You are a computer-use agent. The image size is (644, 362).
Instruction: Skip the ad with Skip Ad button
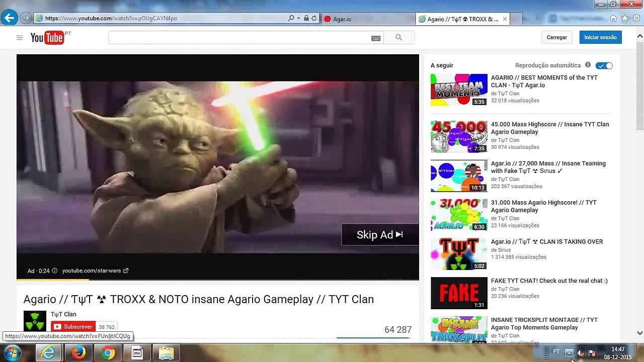[x=380, y=235]
